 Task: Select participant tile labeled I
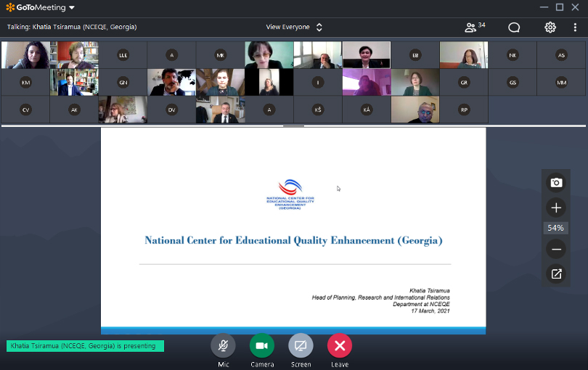(318, 83)
